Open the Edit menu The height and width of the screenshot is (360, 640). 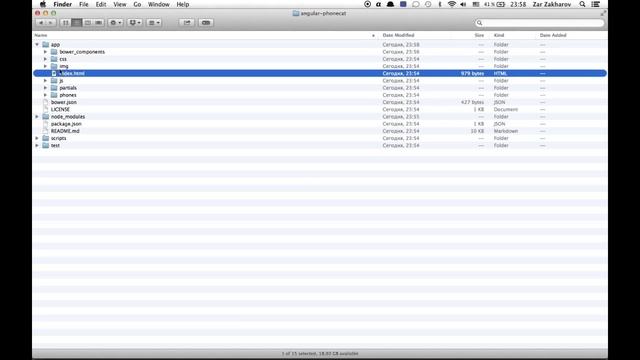pos(101,4)
